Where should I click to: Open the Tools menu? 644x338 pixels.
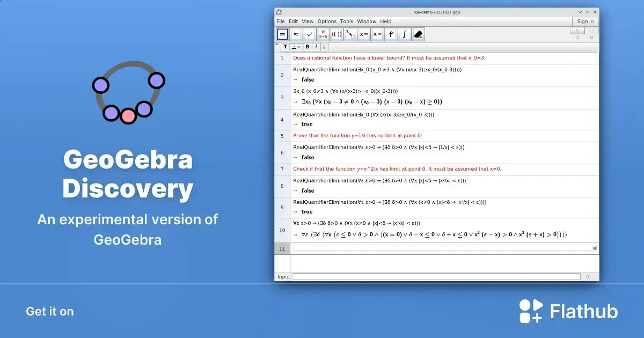coord(347,21)
